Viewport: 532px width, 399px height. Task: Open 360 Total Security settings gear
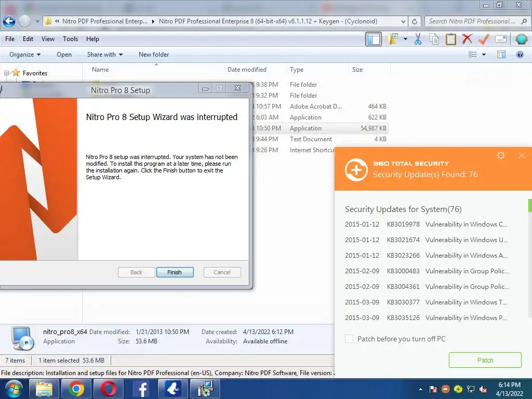tap(501, 155)
